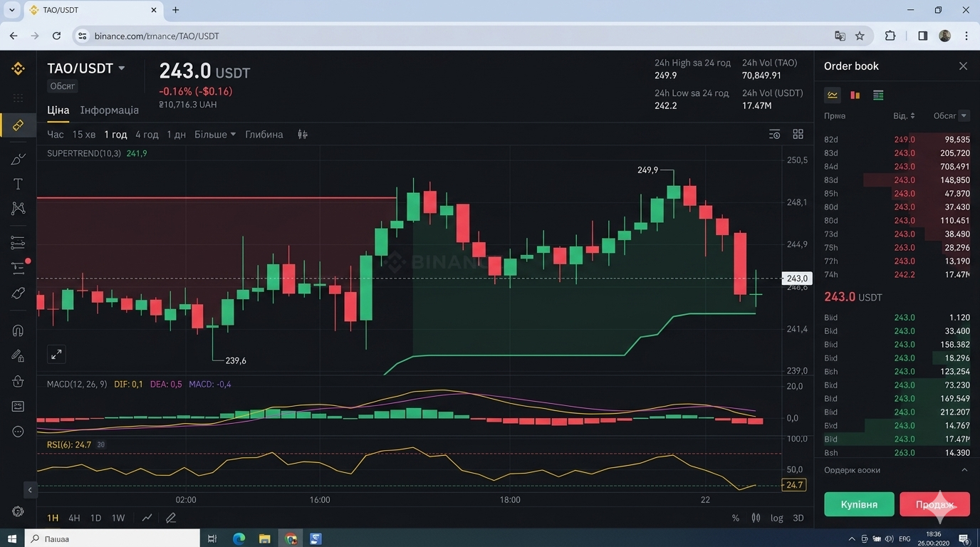Open the horizontal lines positions tool
980x547 pixels.
coord(18,243)
